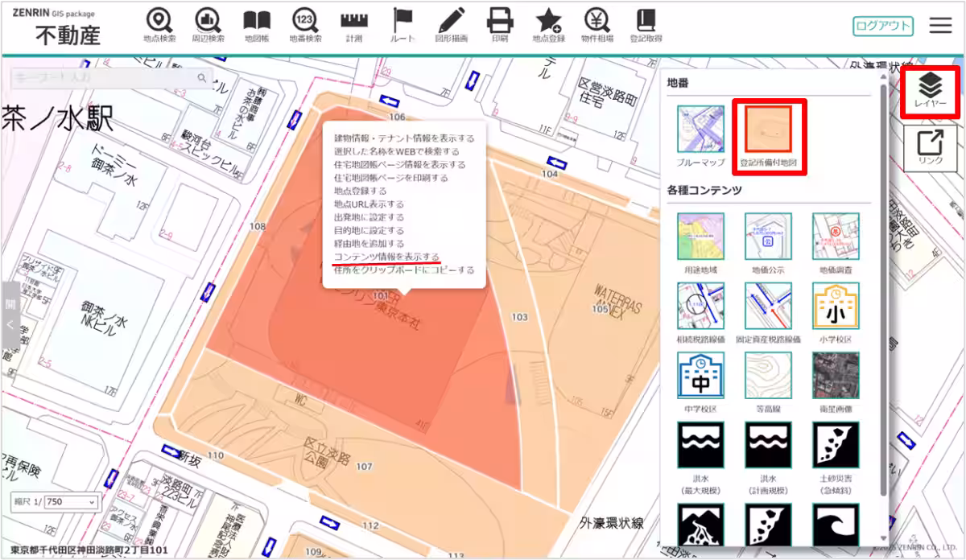The image size is (966, 560).
Task: Open the 周辺検索 nearby search tool
Action: (208, 25)
